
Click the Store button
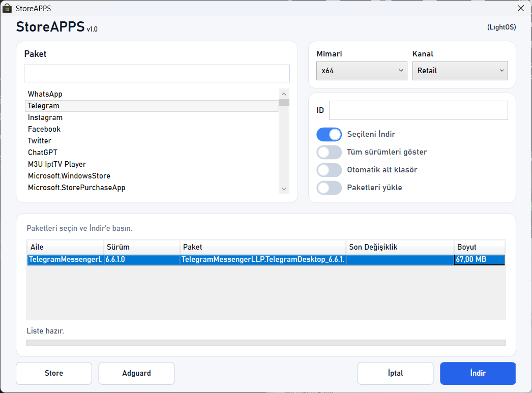[x=54, y=373]
